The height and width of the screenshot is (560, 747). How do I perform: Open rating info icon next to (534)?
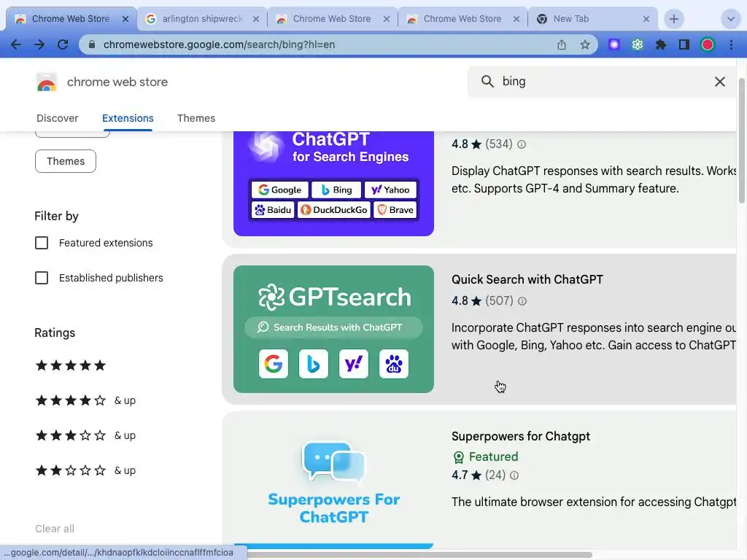pyautogui.click(x=522, y=144)
